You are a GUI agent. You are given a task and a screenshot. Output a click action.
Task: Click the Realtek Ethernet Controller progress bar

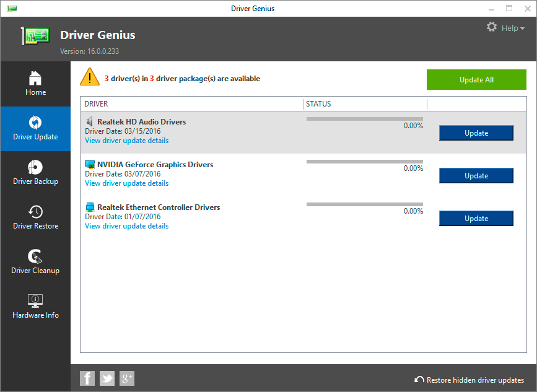365,204
